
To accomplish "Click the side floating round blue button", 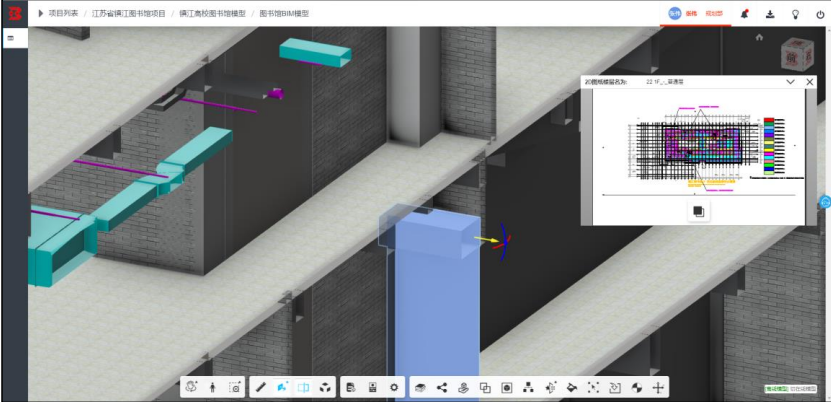I will (x=825, y=201).
